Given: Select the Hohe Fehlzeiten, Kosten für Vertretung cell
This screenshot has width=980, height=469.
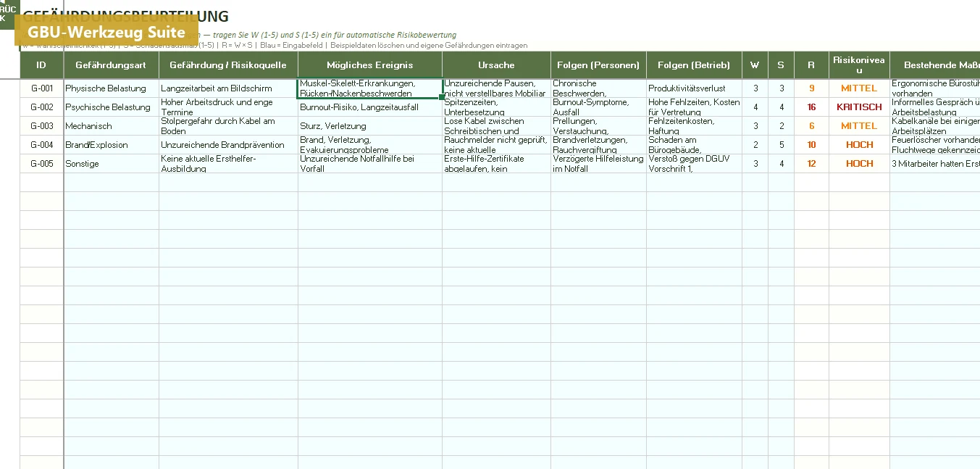Looking at the screenshot, I should (x=694, y=107).
